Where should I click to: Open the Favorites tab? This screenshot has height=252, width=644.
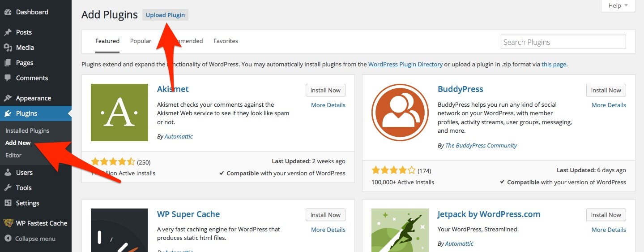pos(226,41)
